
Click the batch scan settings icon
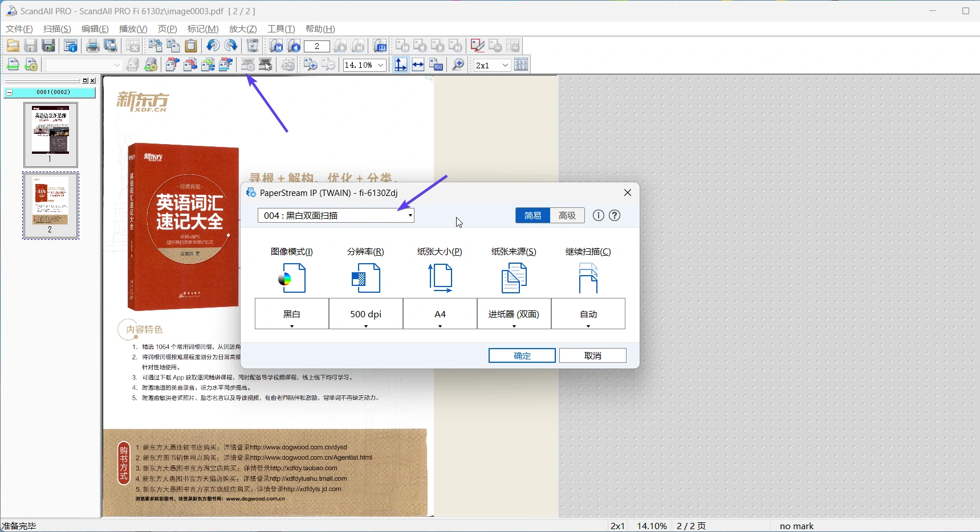pos(151,65)
